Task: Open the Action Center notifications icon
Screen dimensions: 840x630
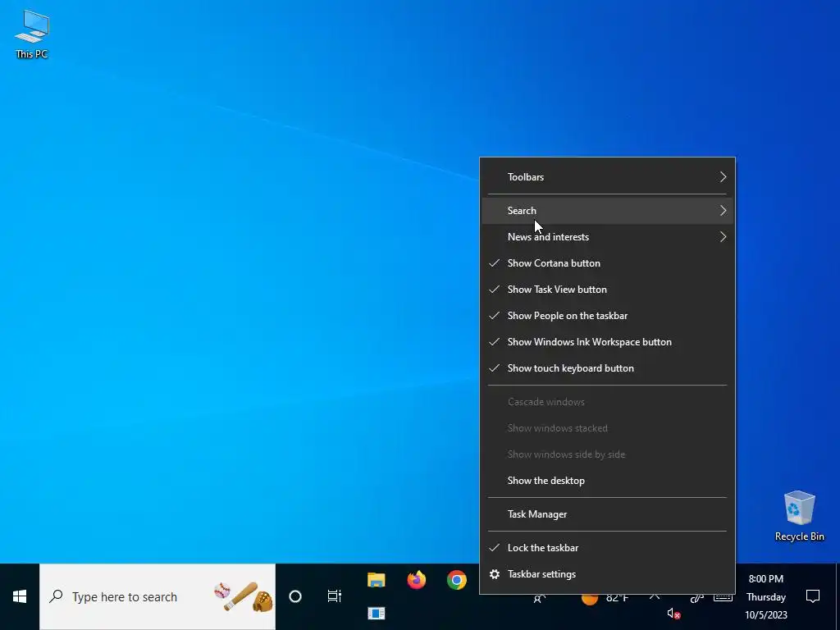Action: [813, 596]
